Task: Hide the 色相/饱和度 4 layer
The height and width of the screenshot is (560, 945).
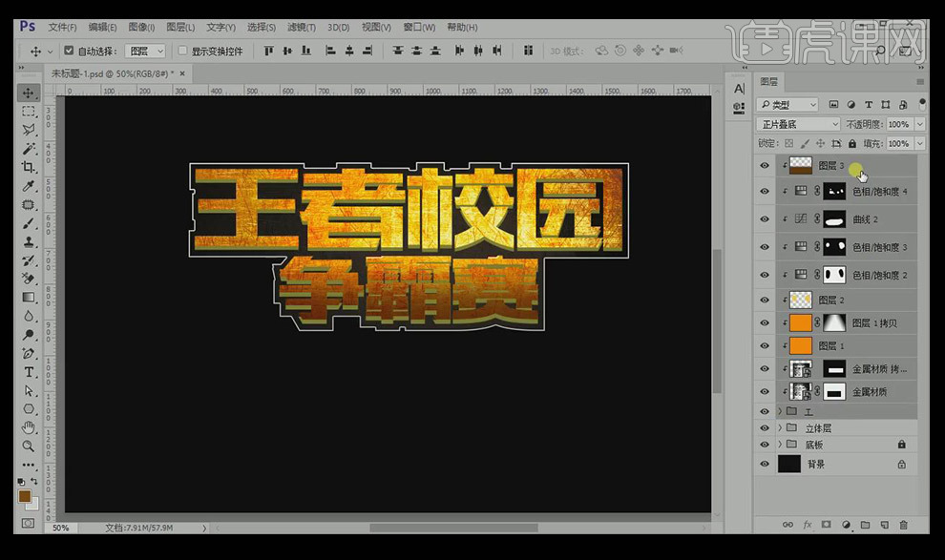Action: [765, 192]
